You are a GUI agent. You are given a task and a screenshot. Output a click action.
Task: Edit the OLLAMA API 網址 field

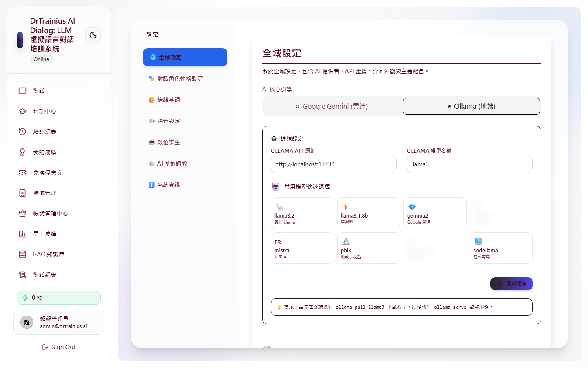coord(334,164)
